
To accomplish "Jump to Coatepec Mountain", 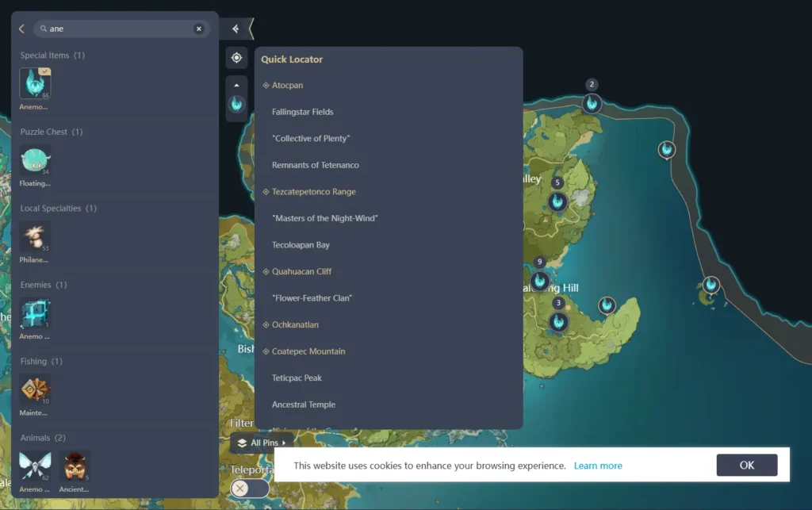I will coord(308,351).
